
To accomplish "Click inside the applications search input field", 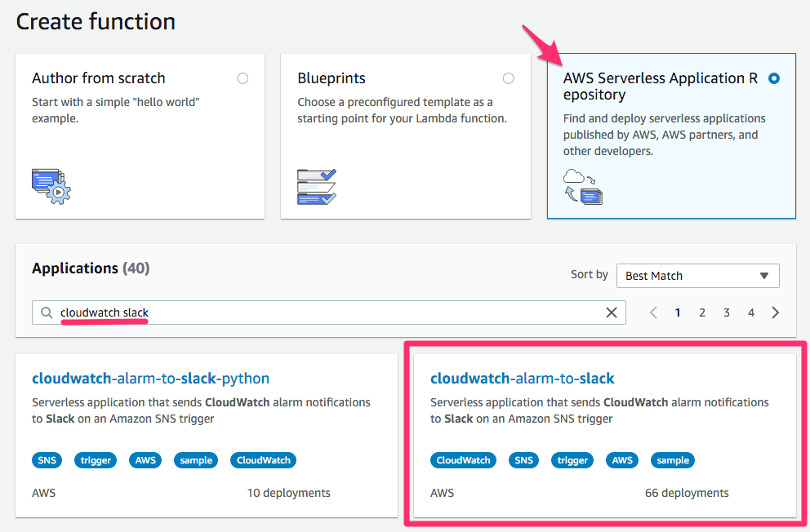I will (245, 313).
